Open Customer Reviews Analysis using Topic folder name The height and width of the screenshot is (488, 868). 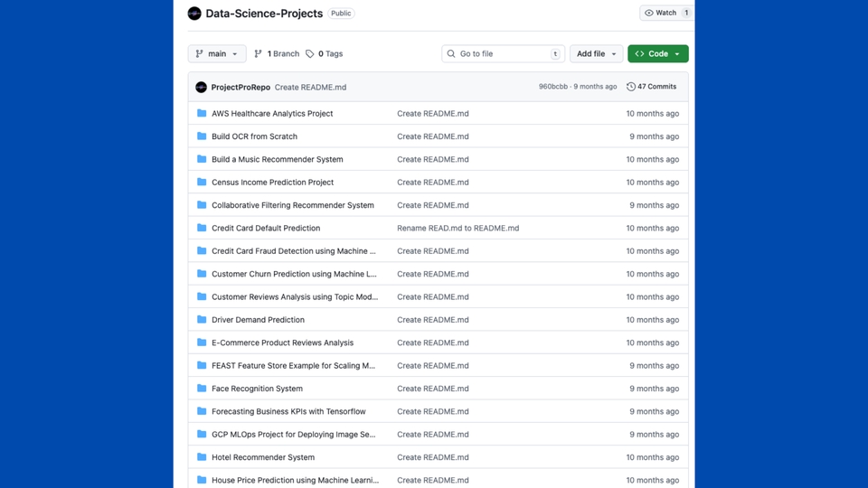click(295, 297)
